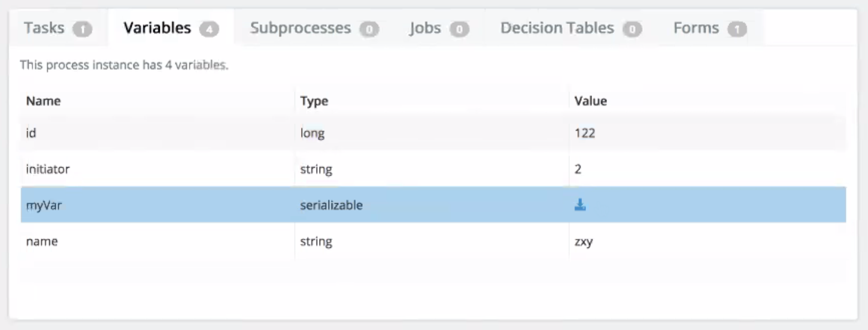Download the myVar serializable value

pyautogui.click(x=579, y=205)
